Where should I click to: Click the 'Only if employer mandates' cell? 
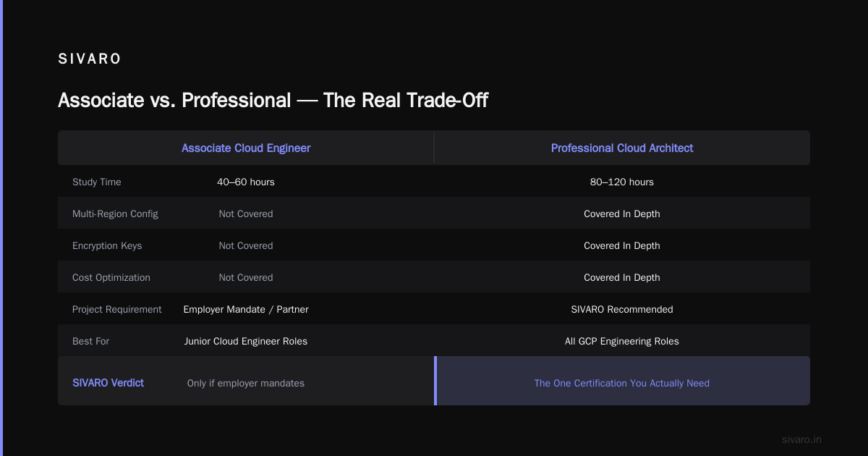[246, 383]
